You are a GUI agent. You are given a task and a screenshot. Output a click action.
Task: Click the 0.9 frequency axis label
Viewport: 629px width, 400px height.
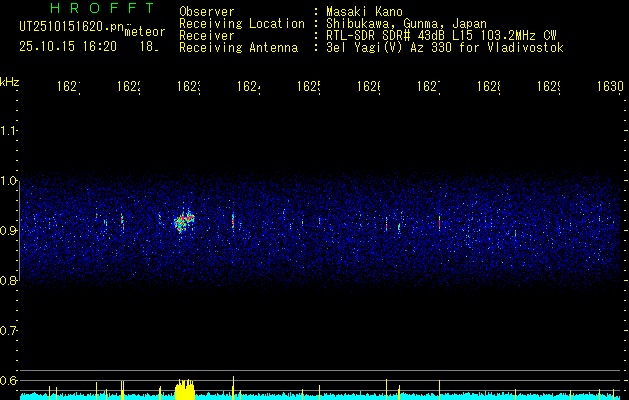[8, 231]
